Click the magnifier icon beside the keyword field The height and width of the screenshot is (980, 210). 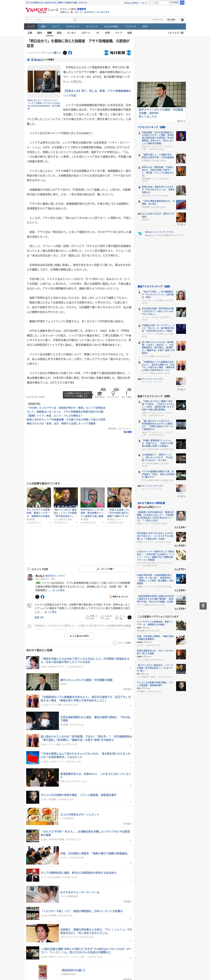[75, 19]
